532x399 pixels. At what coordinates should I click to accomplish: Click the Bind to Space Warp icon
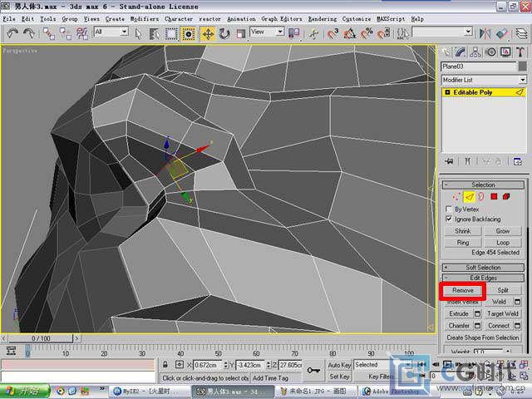coord(81,33)
